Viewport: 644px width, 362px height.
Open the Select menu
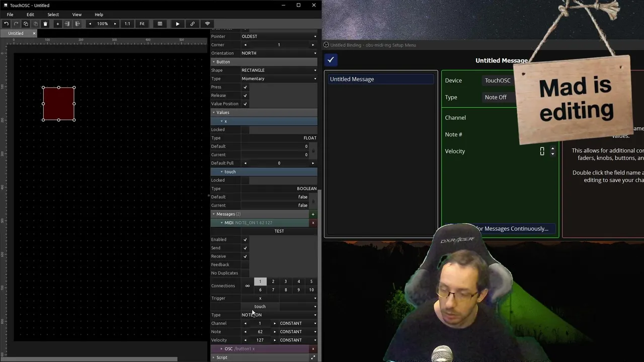pos(53,15)
